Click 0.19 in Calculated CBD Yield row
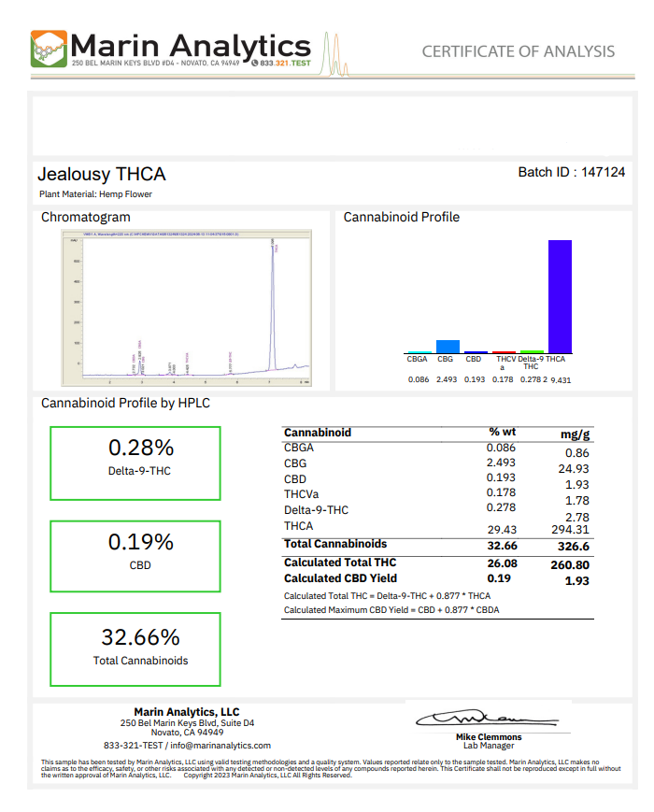Viewport: 654px width, 812px height. [x=499, y=578]
